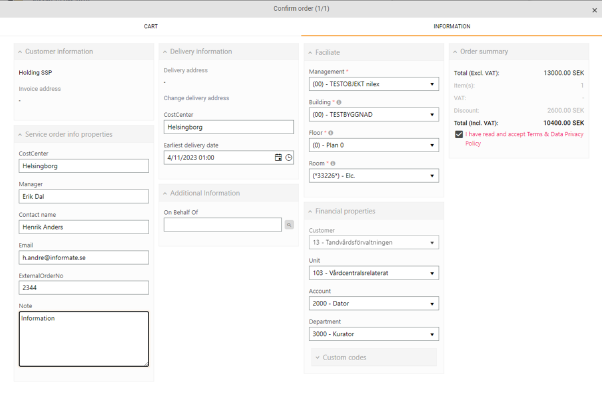602x397 pixels.
Task: Open the Management dropdown
Action: (x=374, y=84)
